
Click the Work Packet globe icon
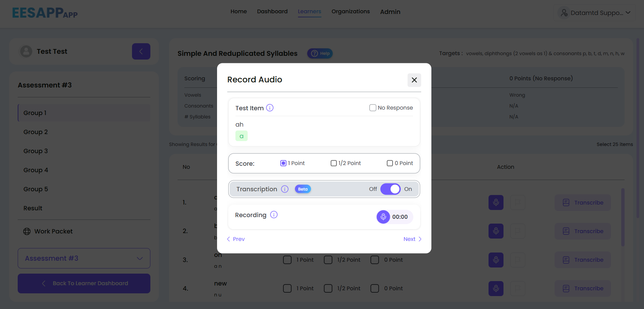coord(27,231)
